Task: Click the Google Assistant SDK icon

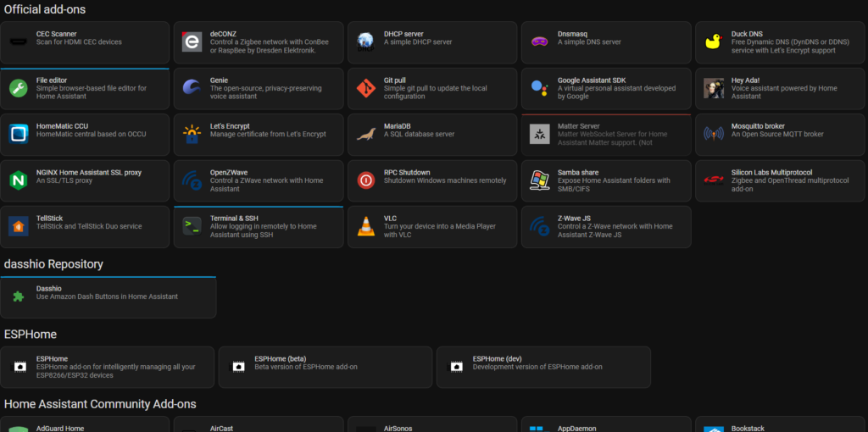Action: tap(539, 88)
